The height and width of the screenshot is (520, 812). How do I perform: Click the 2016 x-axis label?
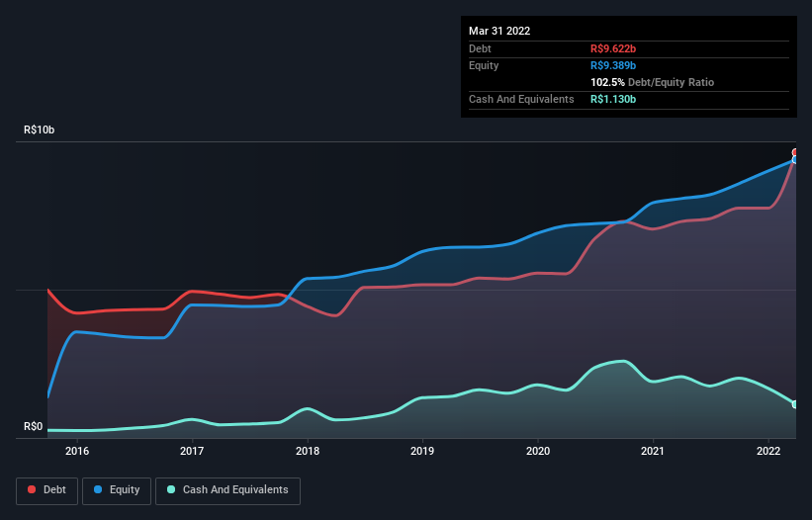click(x=77, y=451)
